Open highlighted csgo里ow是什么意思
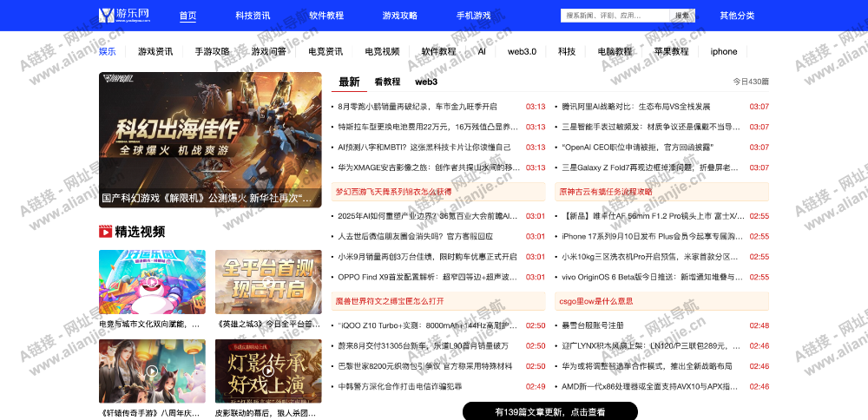The height and width of the screenshot is (420, 868). (662, 302)
